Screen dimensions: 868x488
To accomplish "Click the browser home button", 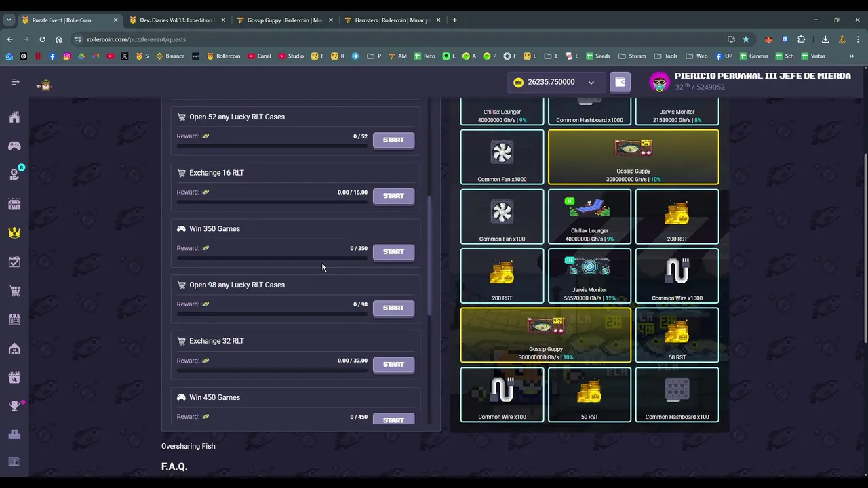I will (x=58, y=39).
